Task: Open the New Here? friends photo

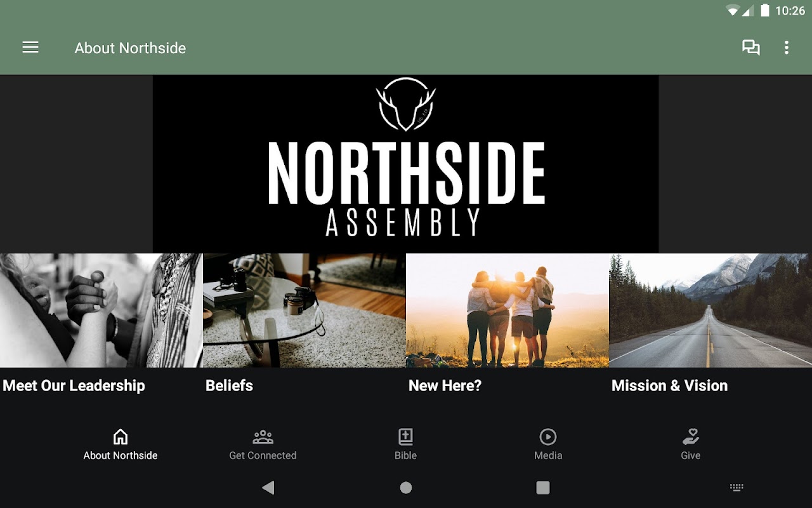Action: coord(507,311)
